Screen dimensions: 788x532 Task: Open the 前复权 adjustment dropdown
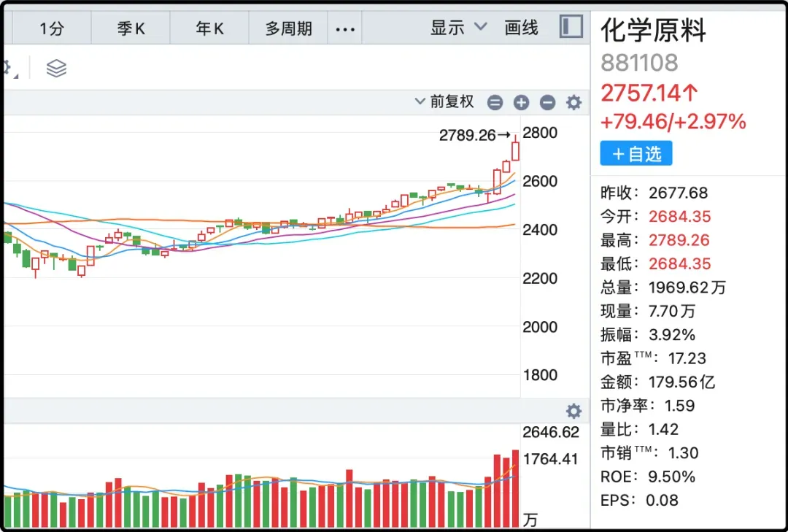(x=444, y=102)
